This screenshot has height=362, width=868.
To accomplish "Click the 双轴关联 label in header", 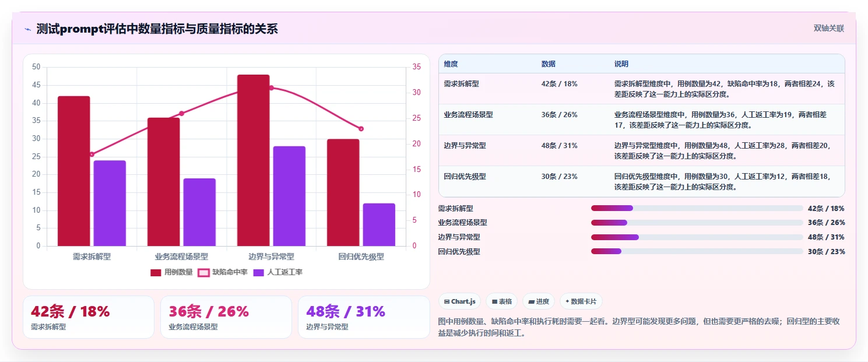I will pyautogui.click(x=829, y=29).
